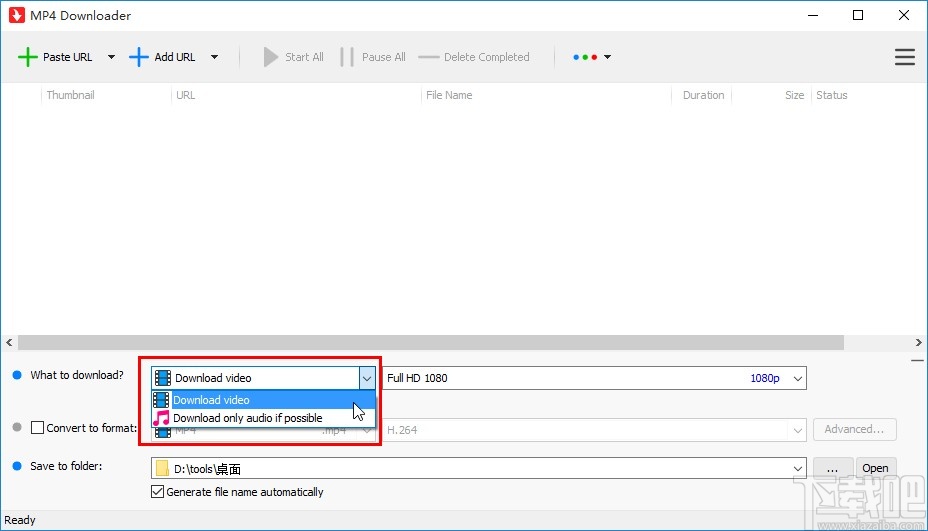
Task: Click the Thumbnail column header
Action: [x=70, y=95]
